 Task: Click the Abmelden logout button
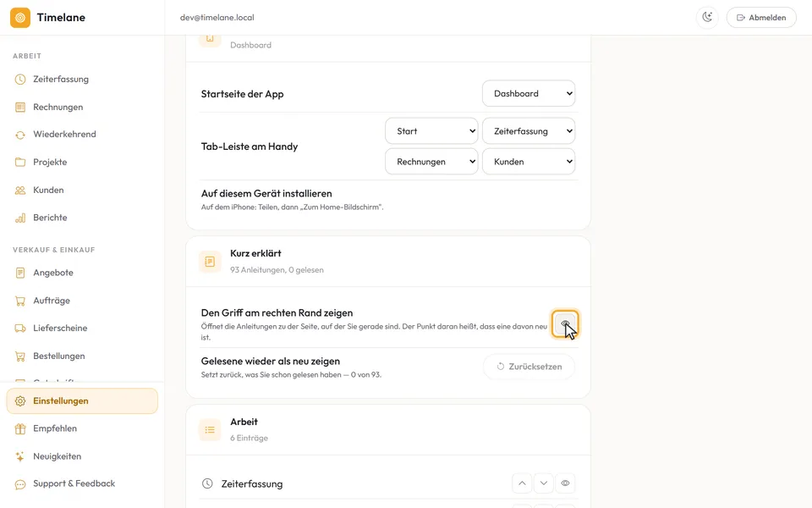[x=761, y=18]
